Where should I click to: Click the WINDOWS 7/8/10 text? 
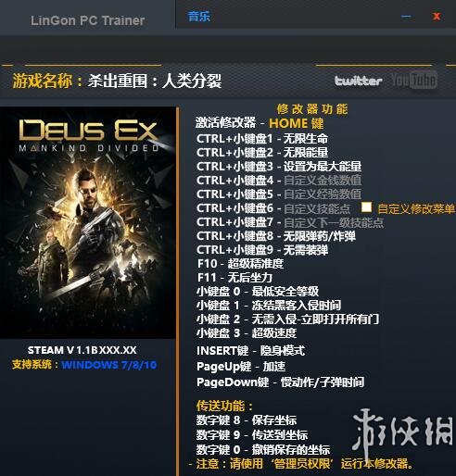(109, 365)
